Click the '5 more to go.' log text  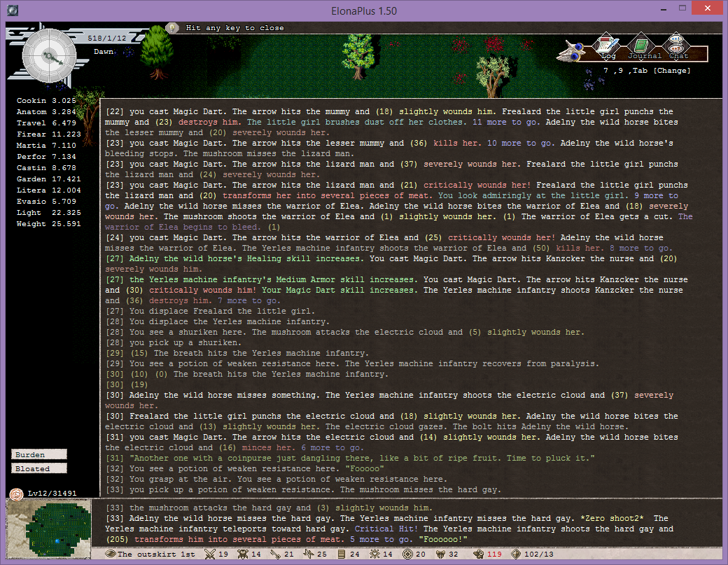pos(381,539)
